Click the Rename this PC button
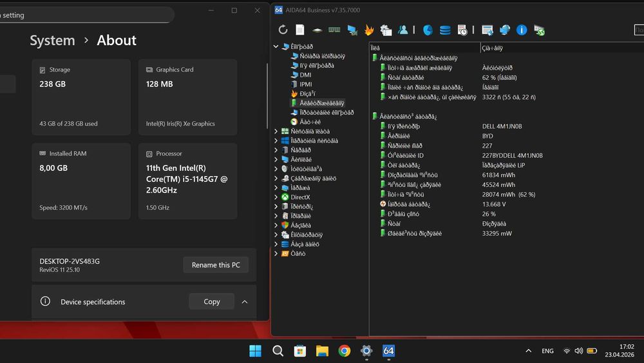644x363 pixels. (x=216, y=265)
